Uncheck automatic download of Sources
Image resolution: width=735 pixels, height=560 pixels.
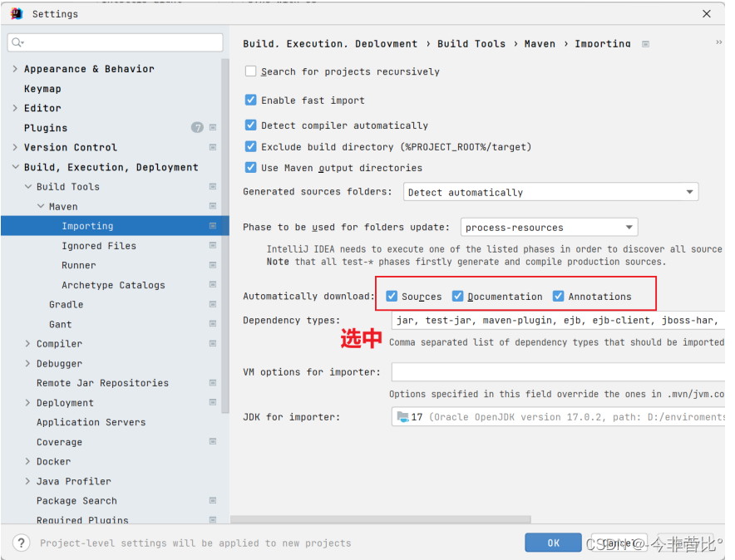coord(392,297)
